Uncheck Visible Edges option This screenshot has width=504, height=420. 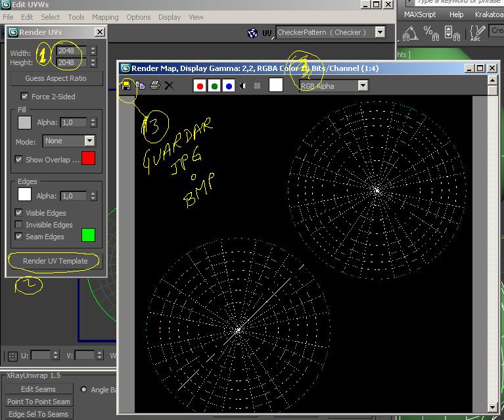(x=18, y=212)
